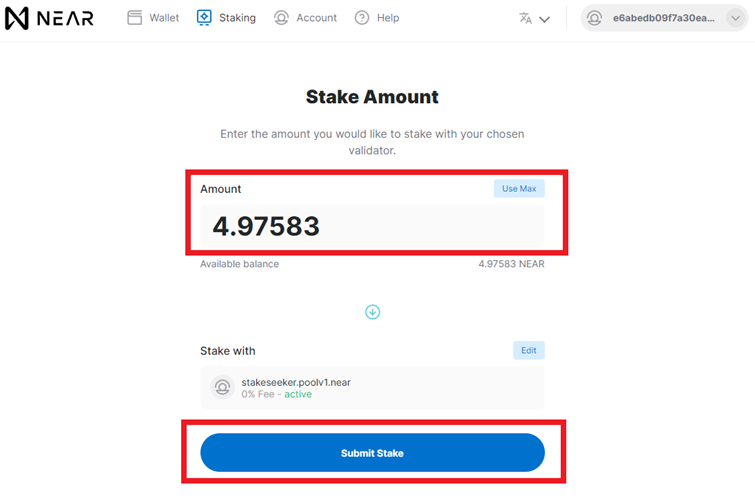Open the Help question mark icon

click(362, 18)
